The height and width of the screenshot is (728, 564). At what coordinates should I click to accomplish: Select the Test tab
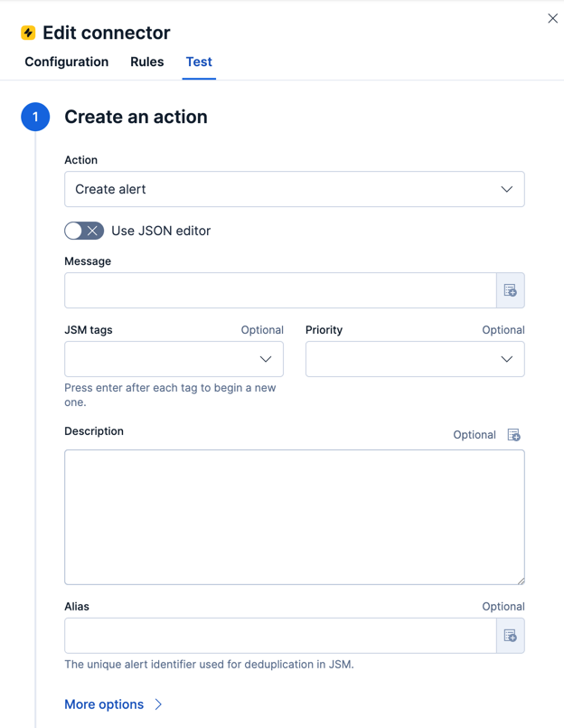point(199,61)
